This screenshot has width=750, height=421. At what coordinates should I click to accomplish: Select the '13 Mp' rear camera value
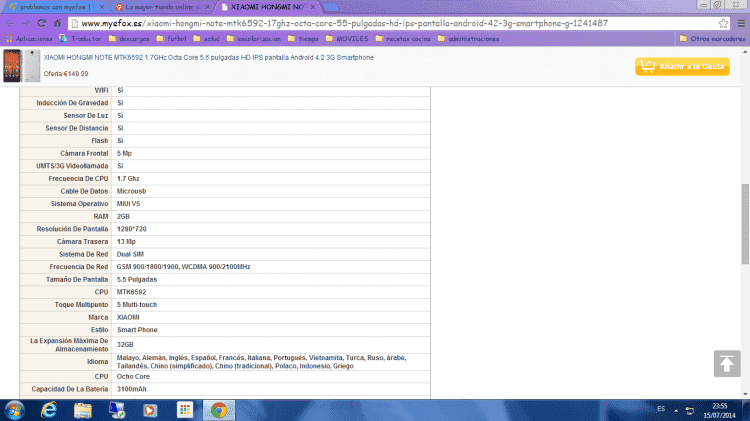(126, 242)
